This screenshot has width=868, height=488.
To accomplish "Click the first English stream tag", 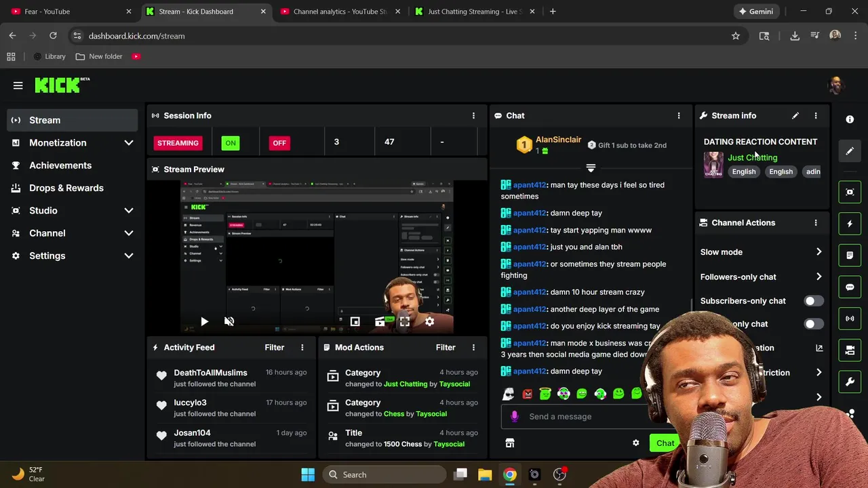I will coord(744,171).
